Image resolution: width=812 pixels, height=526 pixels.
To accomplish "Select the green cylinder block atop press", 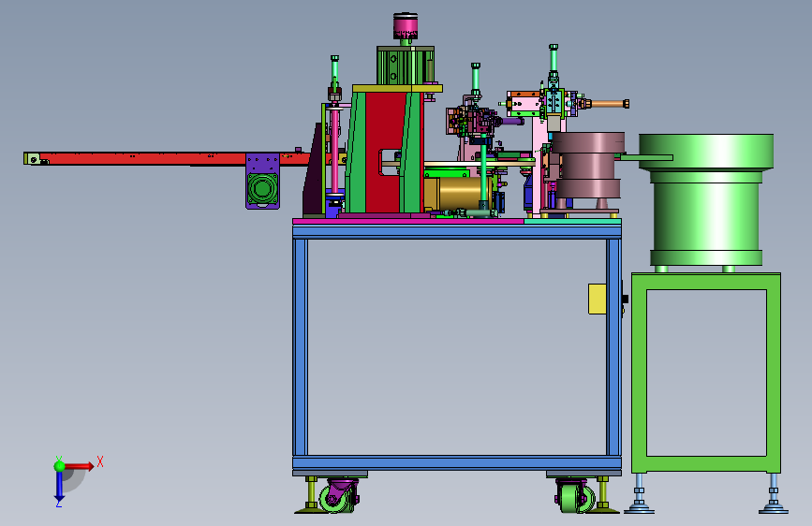I will (x=405, y=66).
